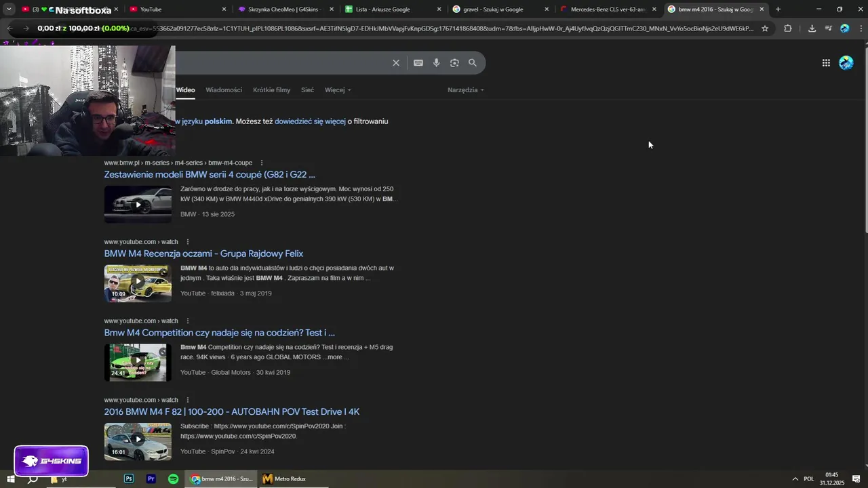Screen dimensions: 868x488
Task: Click the G4SKINS overlay badge
Action: [x=52, y=461]
